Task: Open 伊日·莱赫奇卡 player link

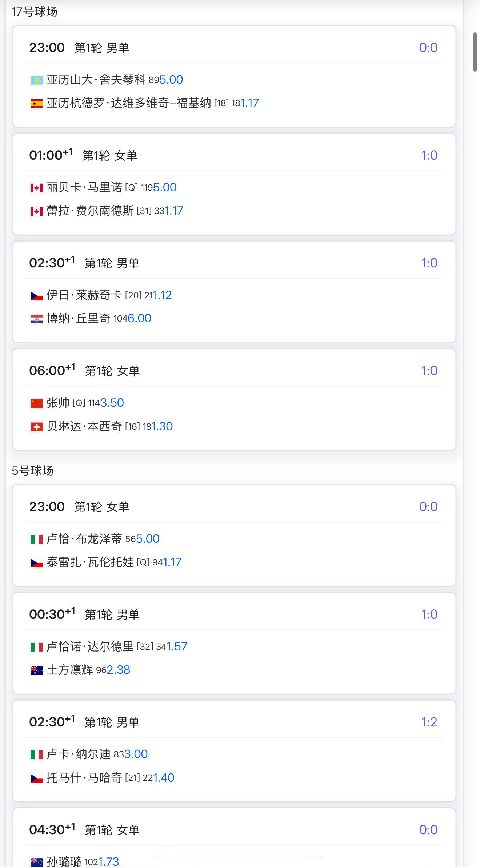Action: click(84, 295)
